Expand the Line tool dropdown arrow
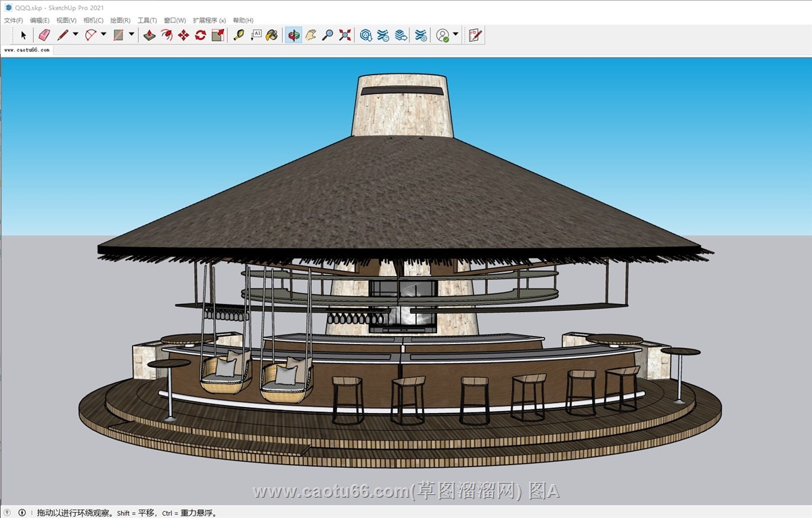The height and width of the screenshot is (518, 812). pos(75,35)
